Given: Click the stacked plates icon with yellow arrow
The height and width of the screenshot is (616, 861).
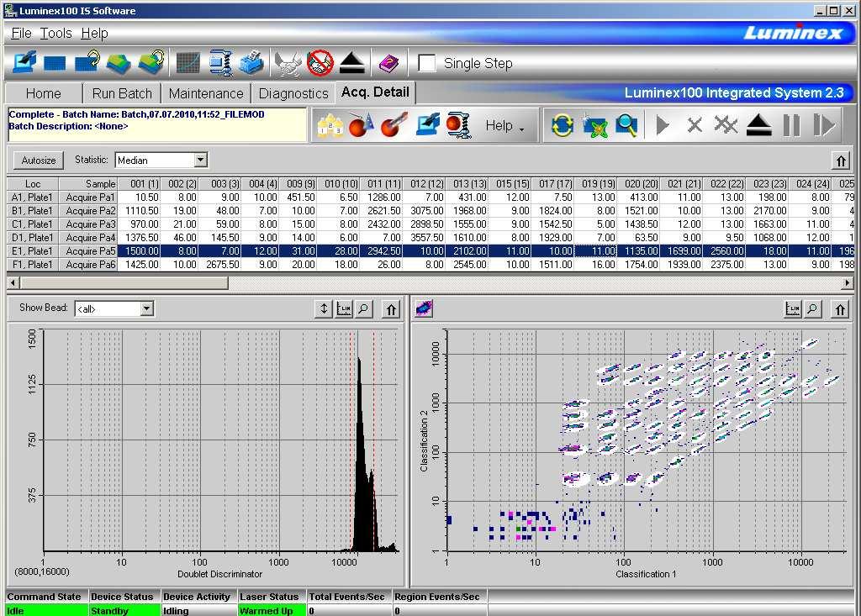Looking at the screenshot, I should 151,62.
